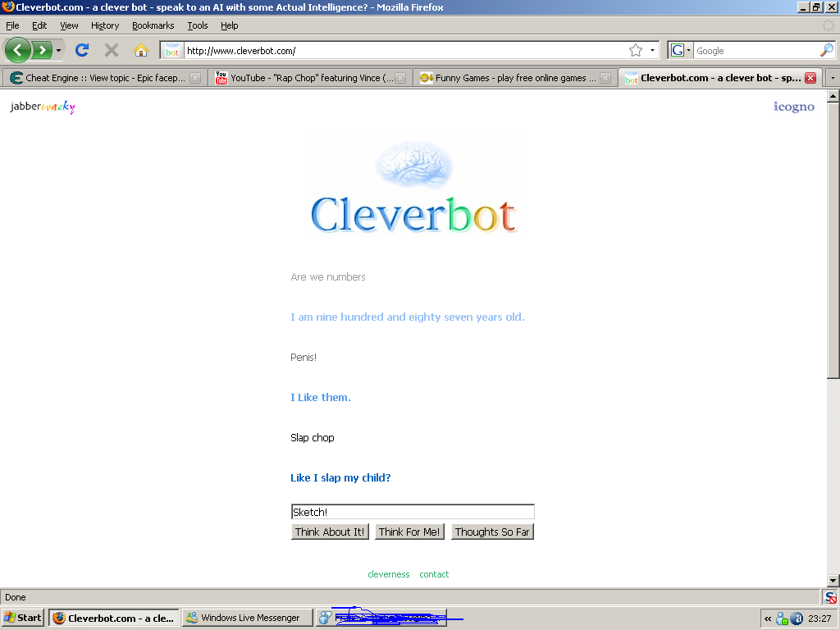The image size is (840, 630).
Task: Close the Funny Games tab
Action: [x=605, y=78]
